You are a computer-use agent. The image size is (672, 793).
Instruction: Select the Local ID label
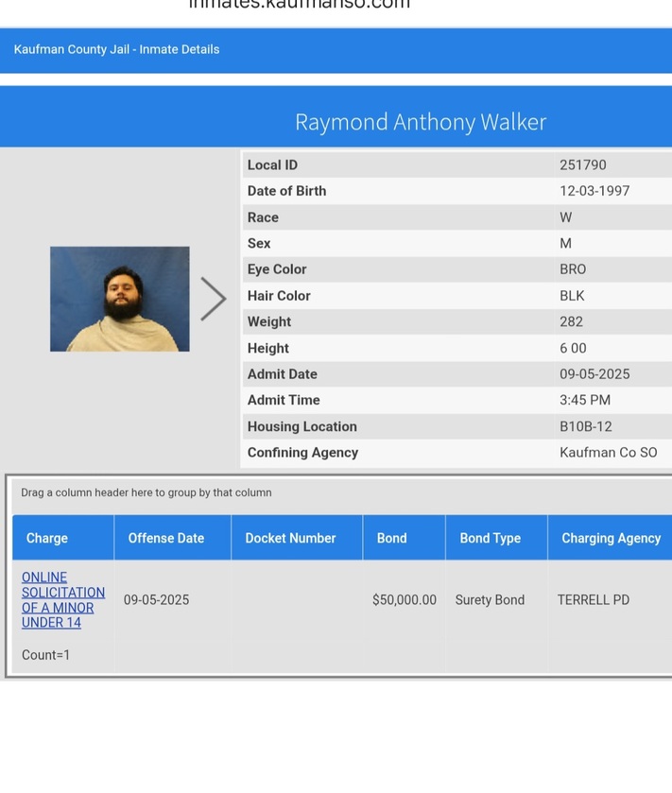(x=272, y=164)
